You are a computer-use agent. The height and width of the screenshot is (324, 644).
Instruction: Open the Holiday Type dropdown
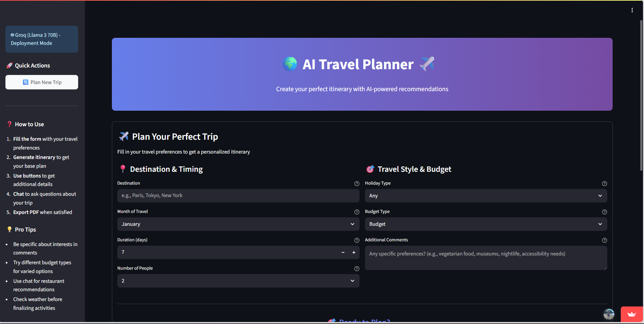[486, 196]
